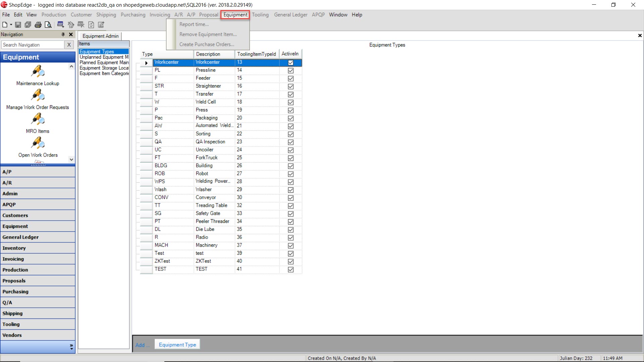Click Create Purchase Orders menu option
Screen dimensions: 644x362
click(207, 44)
